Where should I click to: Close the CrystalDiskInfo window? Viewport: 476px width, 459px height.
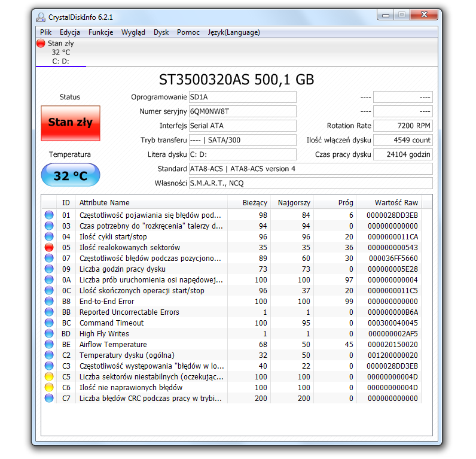pyautogui.click(x=424, y=14)
